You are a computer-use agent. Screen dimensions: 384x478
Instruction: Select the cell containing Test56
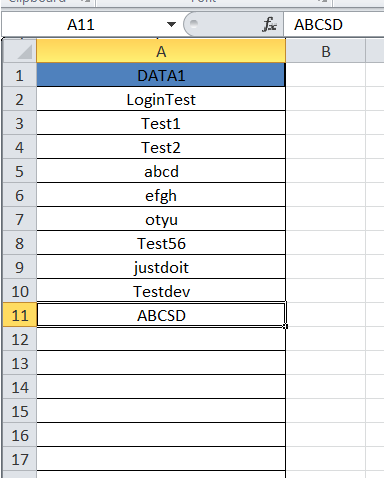[161, 243]
